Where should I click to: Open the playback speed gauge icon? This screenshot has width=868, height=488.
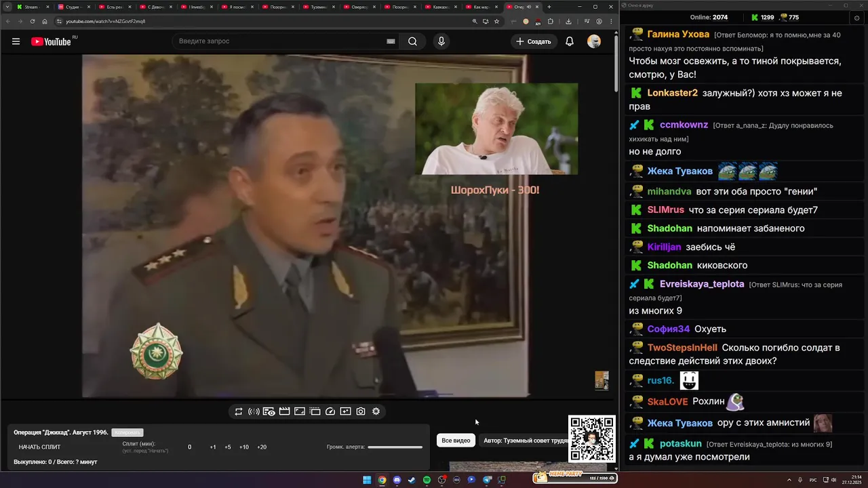point(330,411)
